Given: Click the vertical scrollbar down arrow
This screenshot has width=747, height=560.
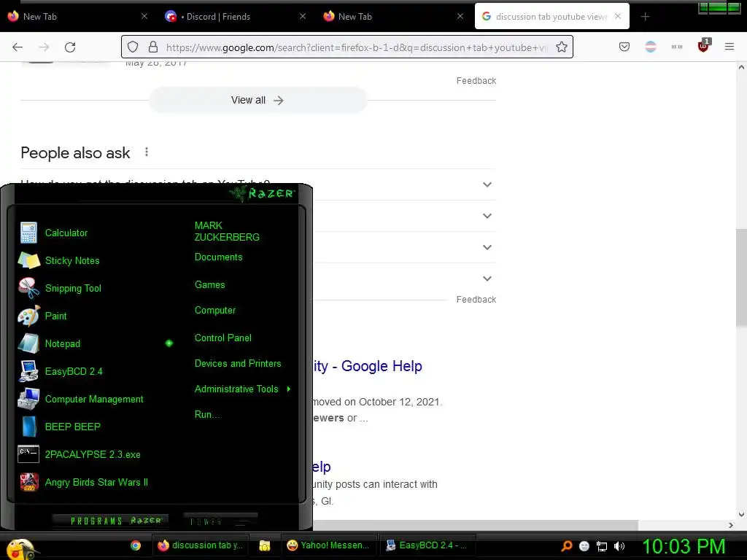Looking at the screenshot, I should 741,514.
